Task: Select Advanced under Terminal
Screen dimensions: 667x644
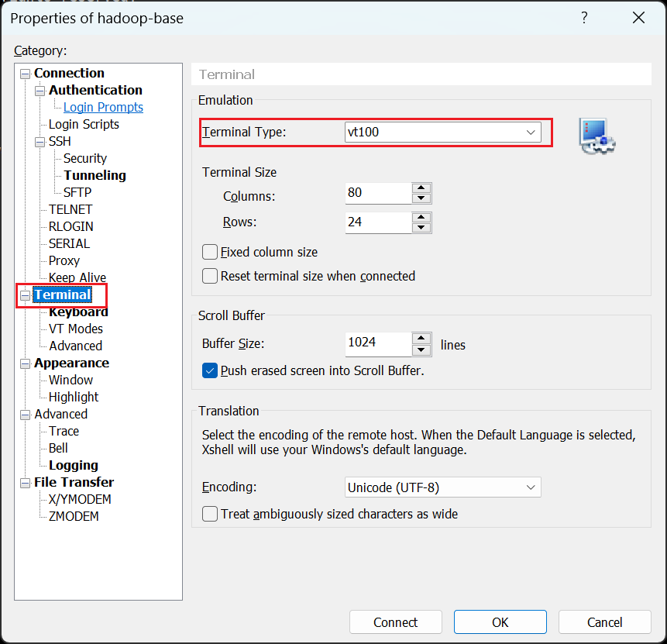Action: click(75, 346)
